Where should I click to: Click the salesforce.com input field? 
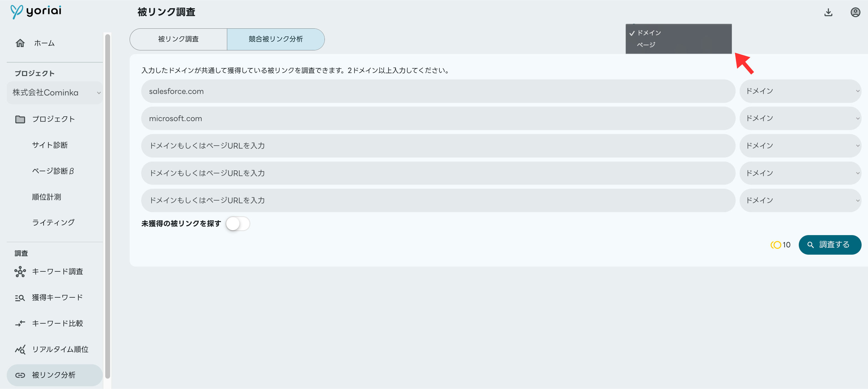coord(438,91)
